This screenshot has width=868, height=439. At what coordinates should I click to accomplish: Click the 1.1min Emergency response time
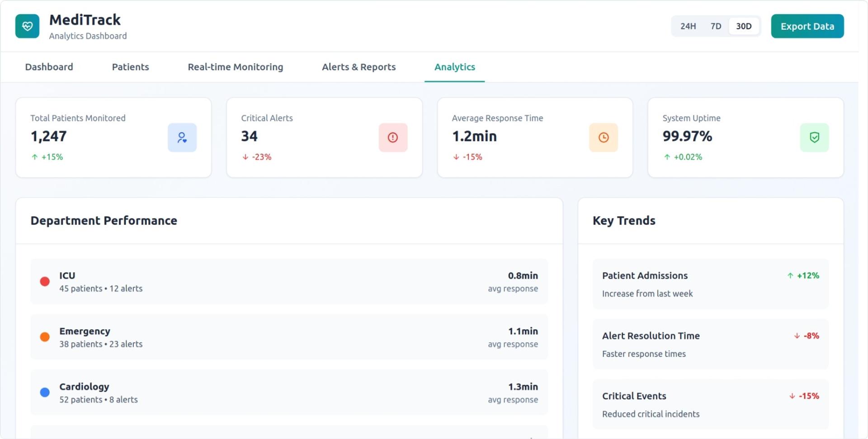click(523, 331)
